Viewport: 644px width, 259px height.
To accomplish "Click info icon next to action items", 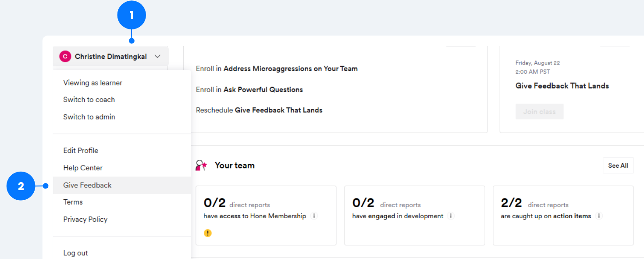I will (x=599, y=216).
